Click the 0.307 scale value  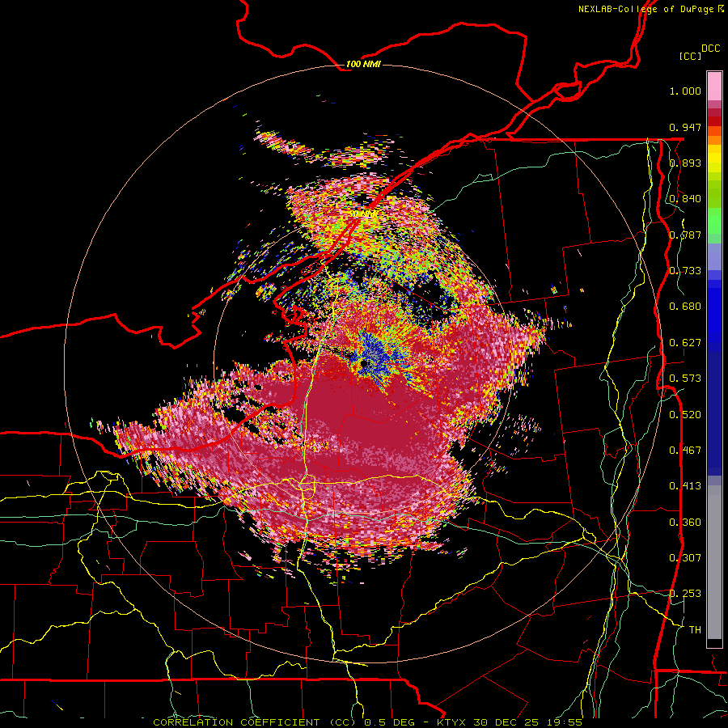pos(685,557)
